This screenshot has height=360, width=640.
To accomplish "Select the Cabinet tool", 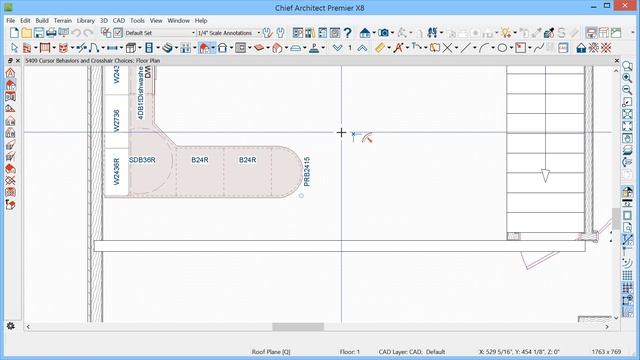I will click(131, 48).
